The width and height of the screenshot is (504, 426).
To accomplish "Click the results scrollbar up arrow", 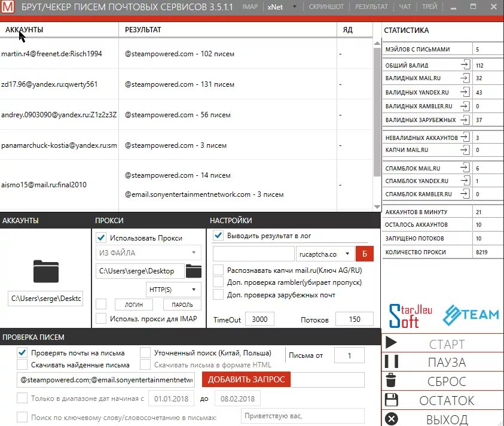I will (377, 43).
